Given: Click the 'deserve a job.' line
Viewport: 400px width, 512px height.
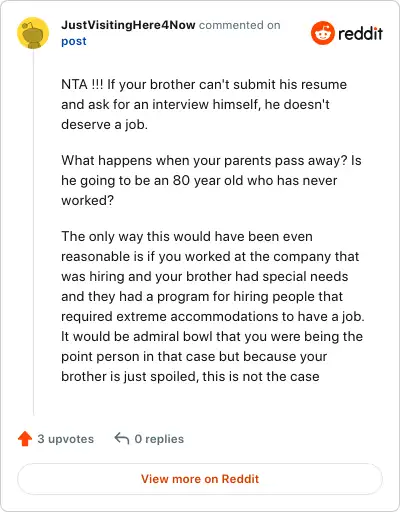Looking at the screenshot, I should 104,125.
